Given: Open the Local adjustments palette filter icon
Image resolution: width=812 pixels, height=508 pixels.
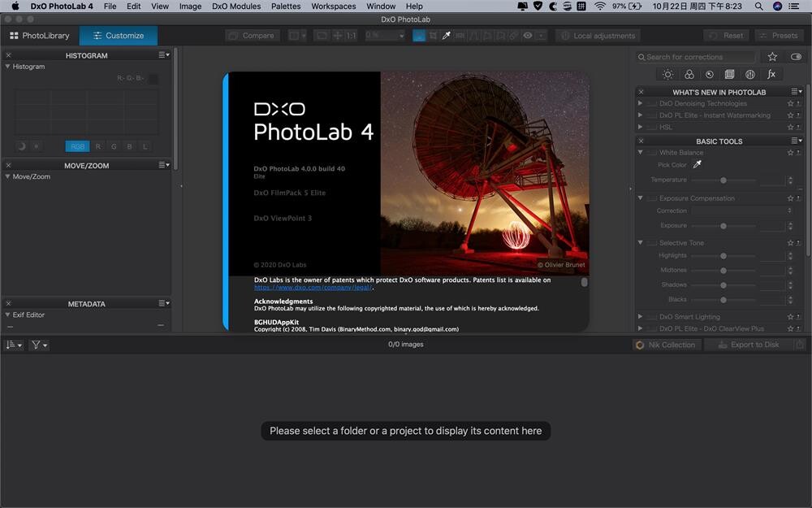Looking at the screenshot, I should (749, 75).
